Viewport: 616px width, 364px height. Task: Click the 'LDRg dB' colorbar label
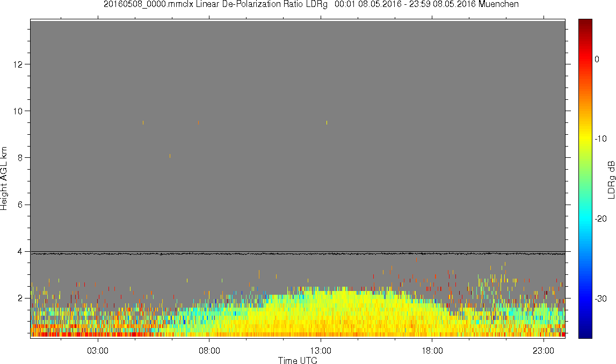point(611,179)
